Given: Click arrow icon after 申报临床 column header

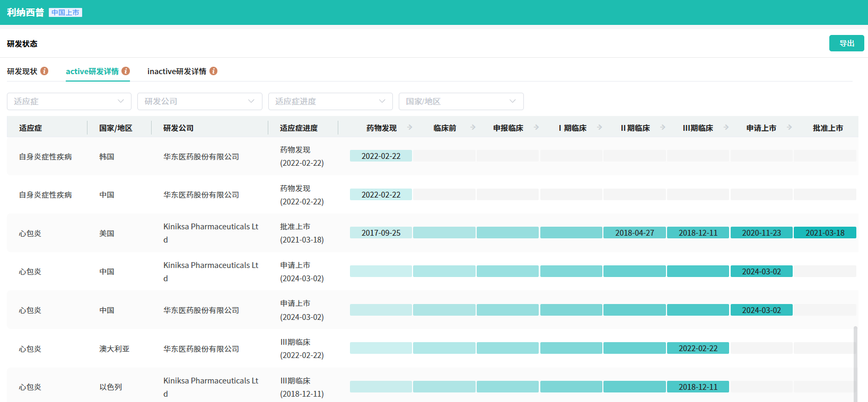Looking at the screenshot, I should [537, 128].
